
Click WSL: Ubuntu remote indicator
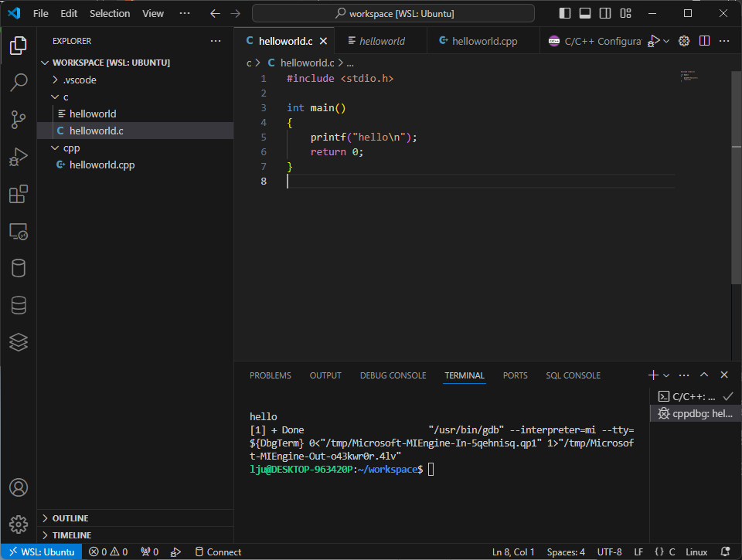coord(41,552)
